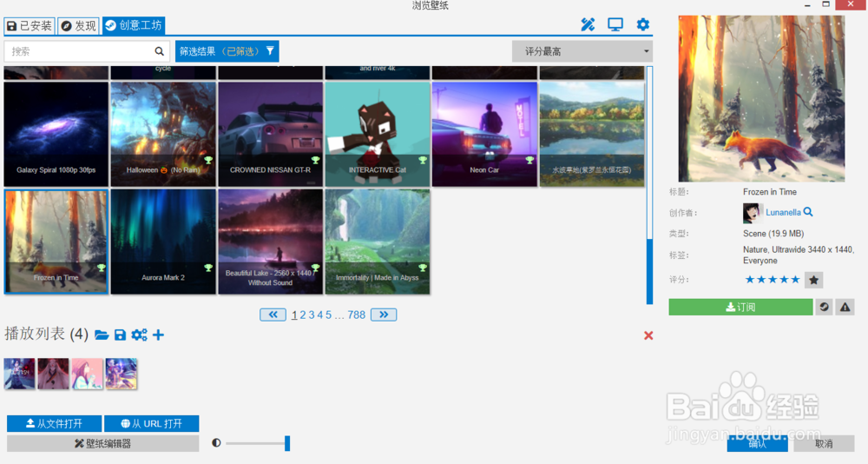The height and width of the screenshot is (464, 868).
Task: Go to page 3
Action: pos(312,315)
